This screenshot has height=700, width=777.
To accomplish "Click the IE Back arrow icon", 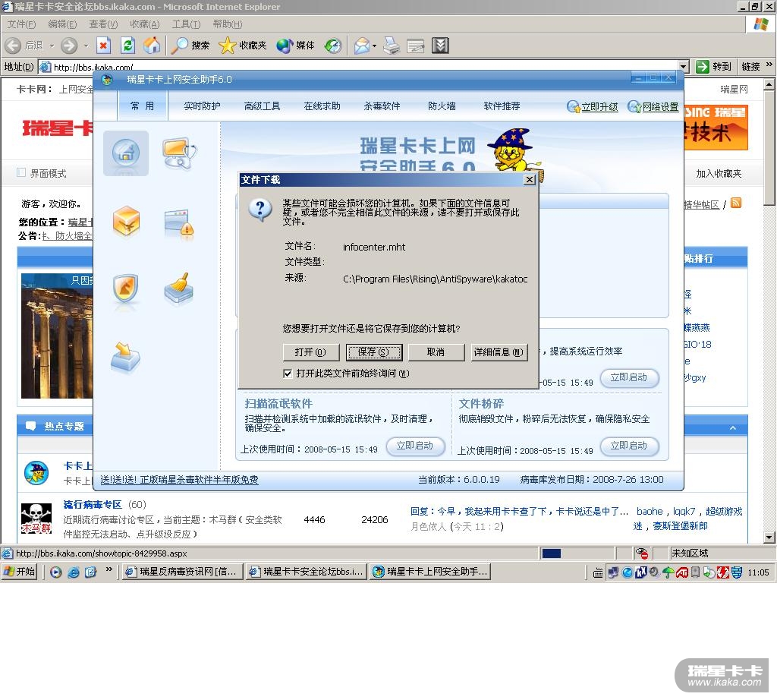I will [x=13, y=46].
